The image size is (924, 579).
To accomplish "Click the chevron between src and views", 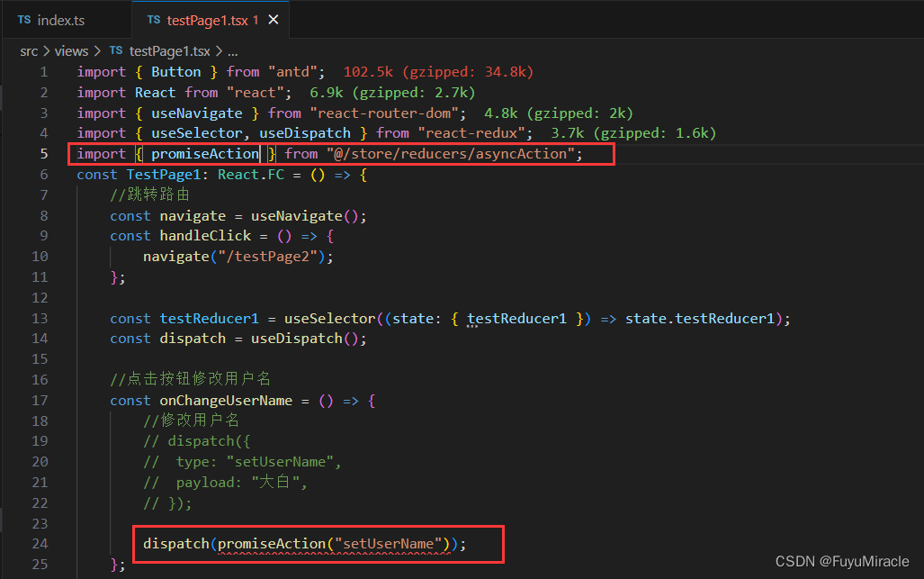I will pos(47,50).
